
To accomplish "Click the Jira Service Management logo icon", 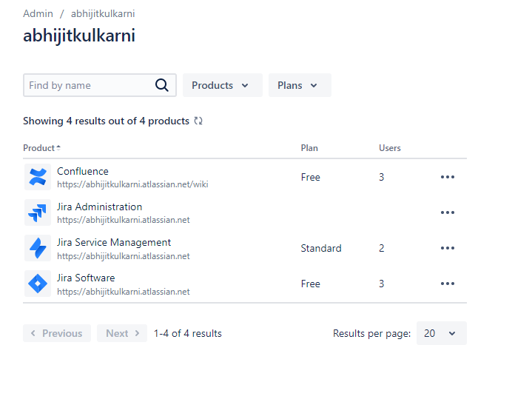I will [38, 248].
